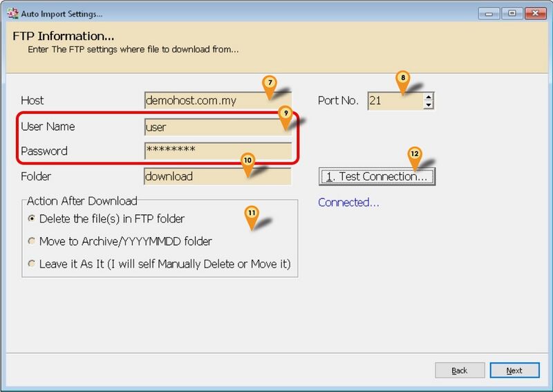The image size is (553, 392).
Task: Select Delete the file(s) in FTP folder
Action: pyautogui.click(x=31, y=219)
